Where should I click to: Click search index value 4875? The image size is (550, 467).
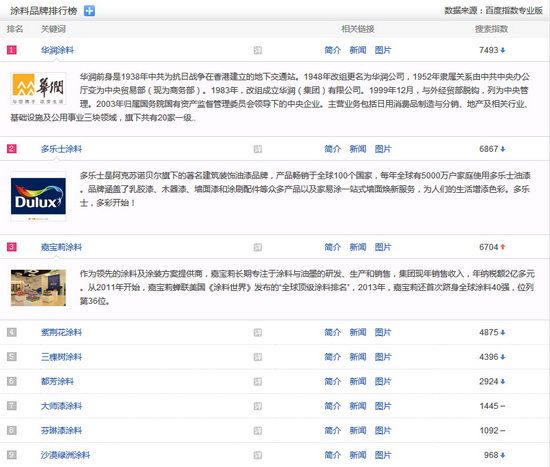(x=489, y=332)
